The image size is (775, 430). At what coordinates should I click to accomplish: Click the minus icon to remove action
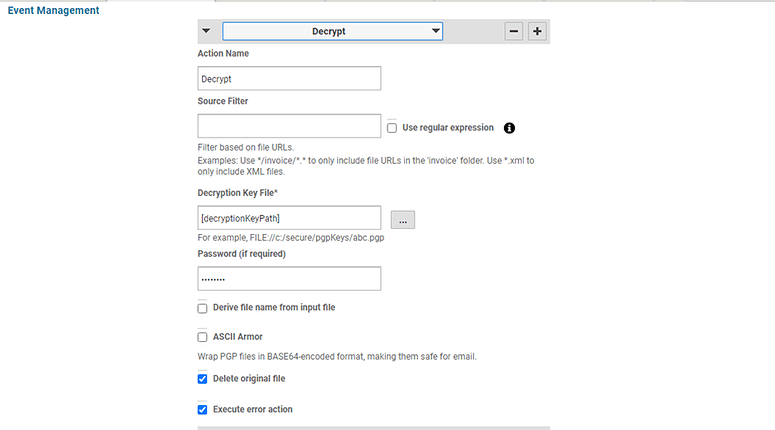(x=514, y=31)
